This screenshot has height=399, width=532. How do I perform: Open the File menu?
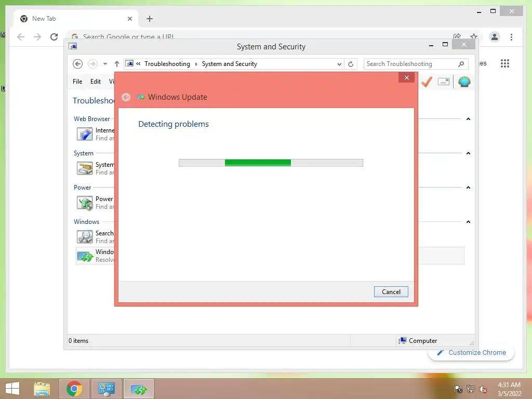point(77,82)
